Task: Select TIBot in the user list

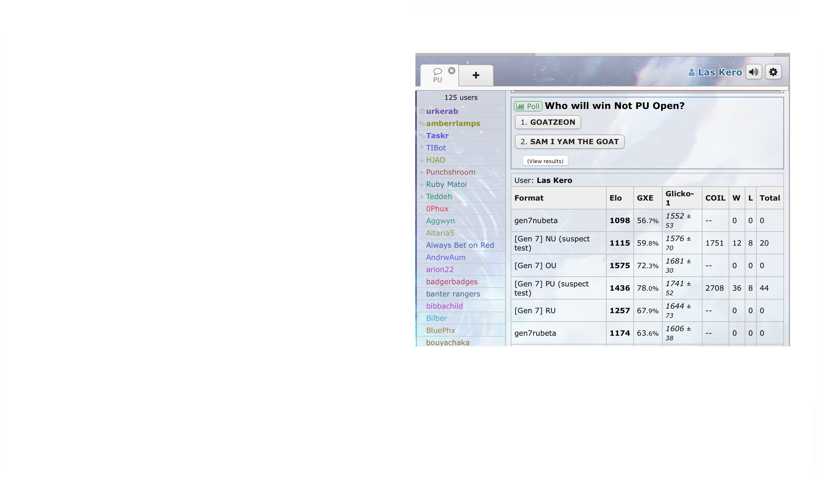Action: tap(461, 148)
